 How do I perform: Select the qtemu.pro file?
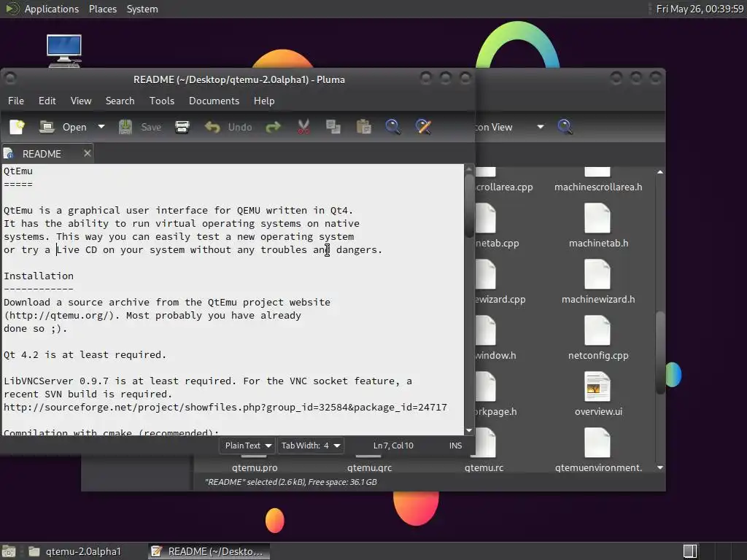click(255, 467)
